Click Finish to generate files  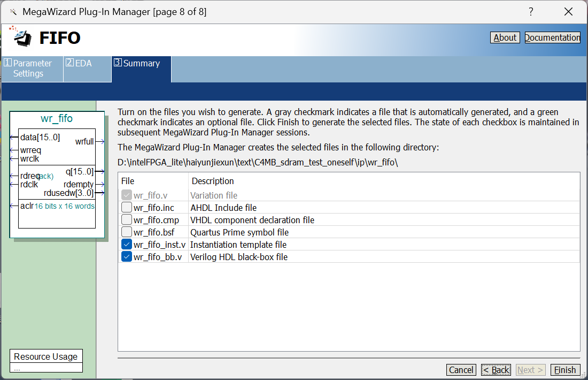(x=565, y=370)
